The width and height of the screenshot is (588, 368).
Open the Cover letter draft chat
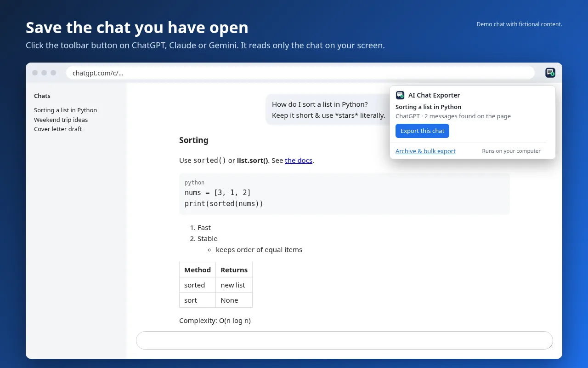tap(58, 129)
